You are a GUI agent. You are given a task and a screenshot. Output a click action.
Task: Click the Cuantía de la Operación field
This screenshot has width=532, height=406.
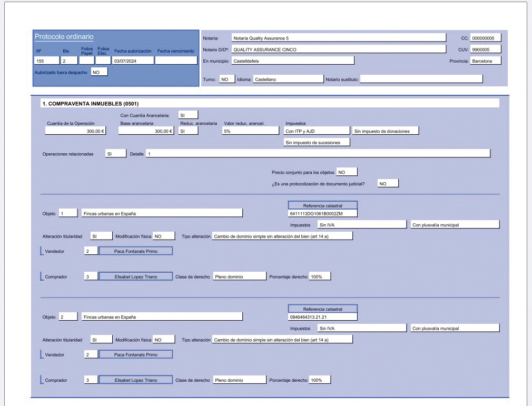tap(75, 131)
